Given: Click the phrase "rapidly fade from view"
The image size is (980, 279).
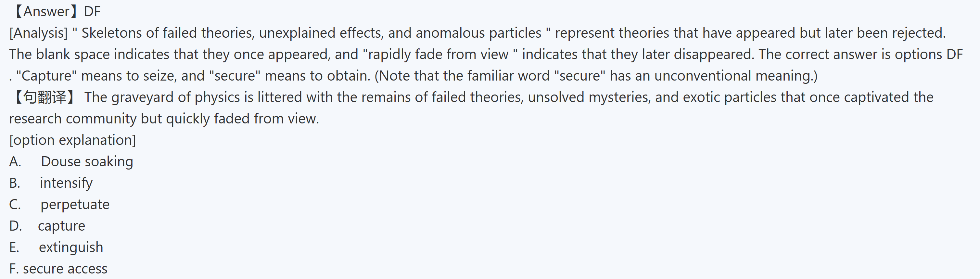Looking at the screenshot, I should click(x=438, y=55).
